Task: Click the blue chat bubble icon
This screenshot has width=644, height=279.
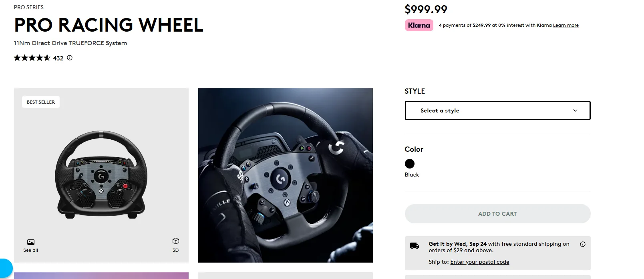Action: point(6,268)
